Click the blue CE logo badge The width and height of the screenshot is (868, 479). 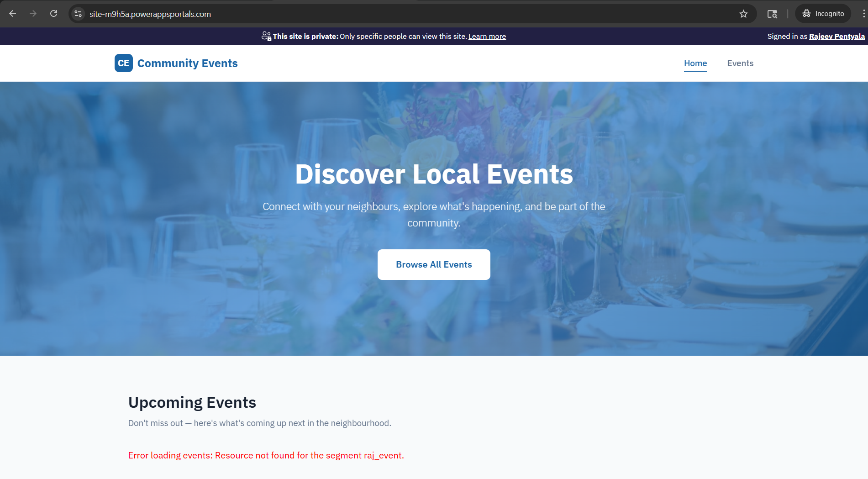click(x=123, y=63)
